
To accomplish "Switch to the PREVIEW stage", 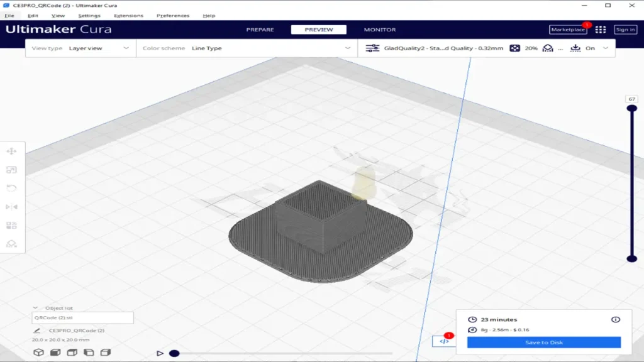I will click(319, 30).
